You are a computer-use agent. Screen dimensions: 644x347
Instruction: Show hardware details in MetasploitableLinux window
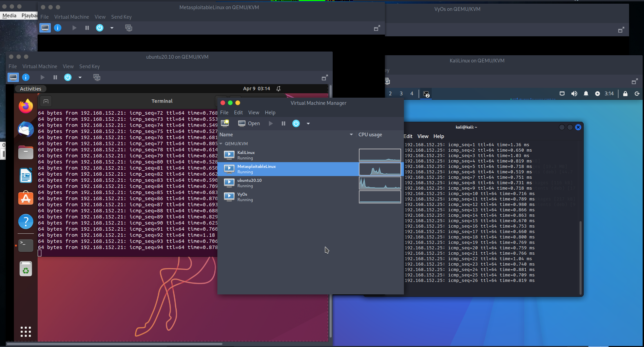58,28
